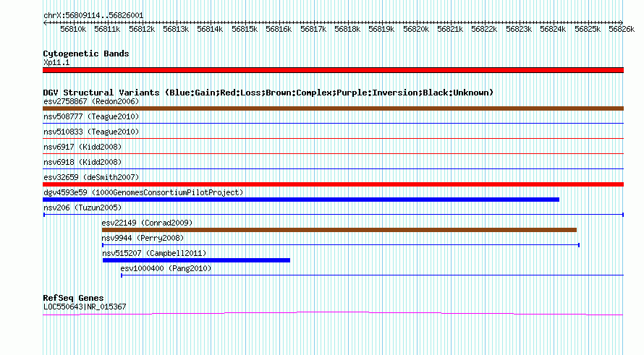This screenshot has height=355, width=644.
Task: Open the DGV Structural Variants track heading
Action: point(268,93)
